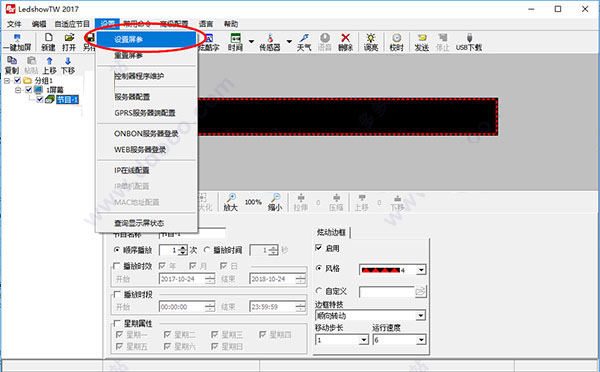Image resolution: width=600 pixels, height=372 pixels.
Task: Open the 移动步长 dropdown
Action: pyautogui.click(x=364, y=339)
